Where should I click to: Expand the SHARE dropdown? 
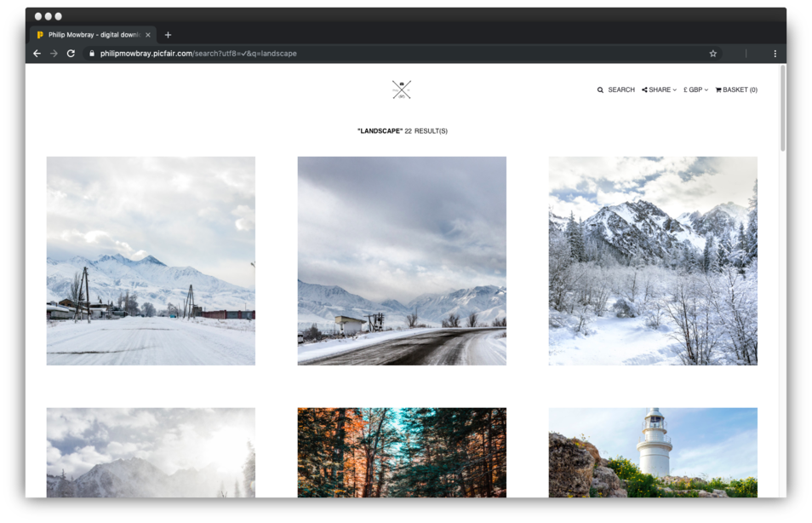point(660,90)
